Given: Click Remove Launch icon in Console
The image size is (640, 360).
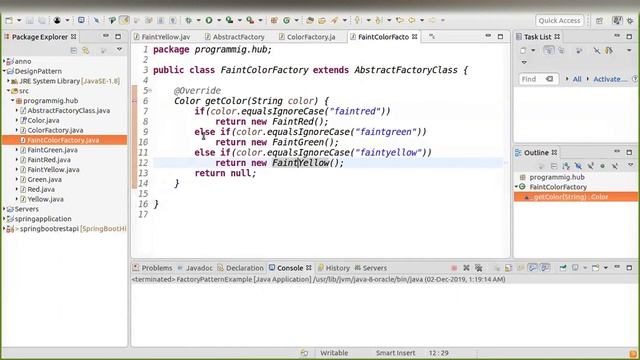Looking at the screenshot, I should 466,268.
